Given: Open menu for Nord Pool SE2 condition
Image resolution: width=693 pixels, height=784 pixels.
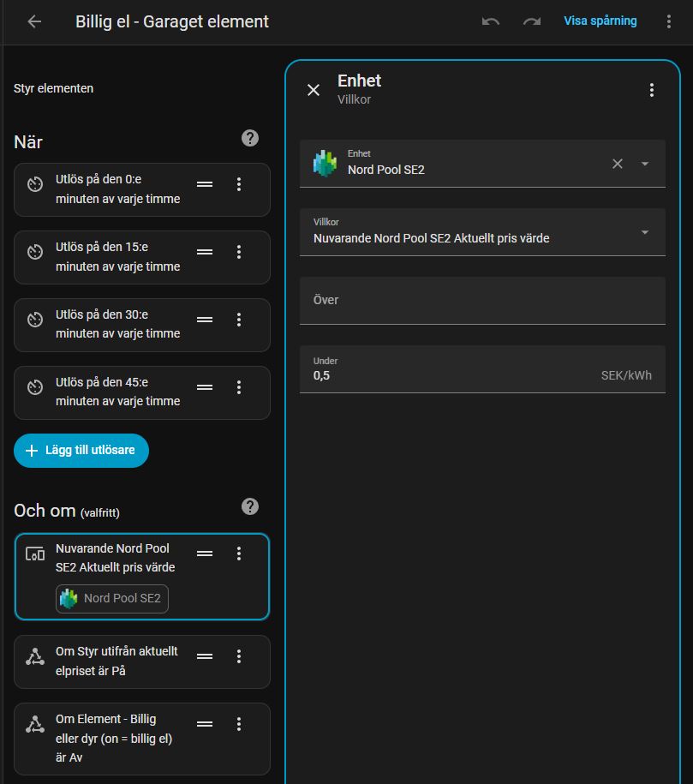Looking at the screenshot, I should (x=239, y=554).
